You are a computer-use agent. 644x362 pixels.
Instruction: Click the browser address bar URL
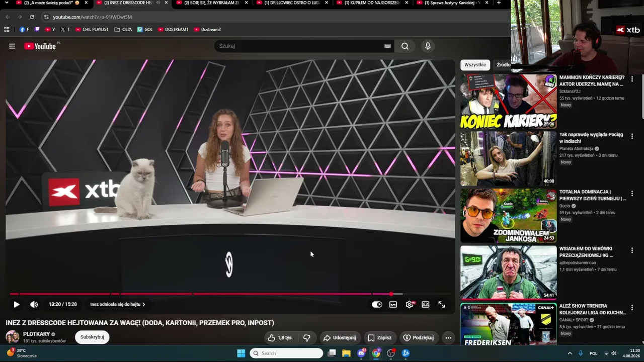click(x=93, y=17)
